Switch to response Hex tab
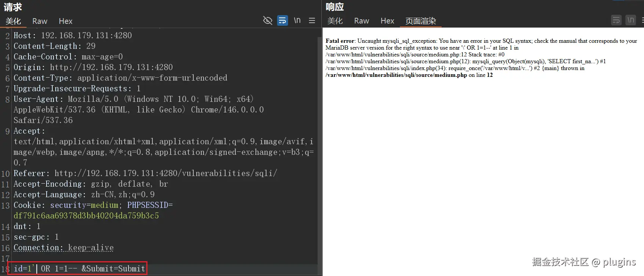This screenshot has width=644, height=276. click(x=387, y=21)
